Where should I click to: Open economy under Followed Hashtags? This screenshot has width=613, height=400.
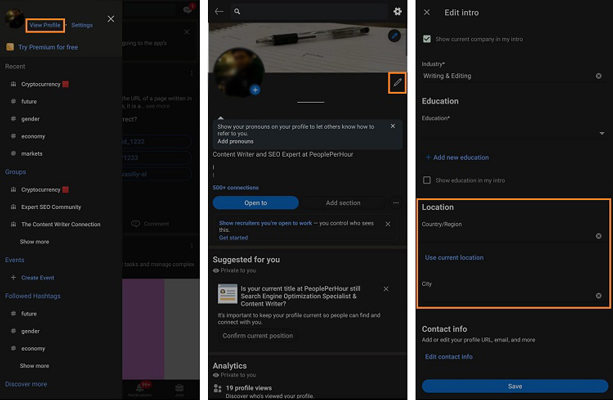[33, 348]
